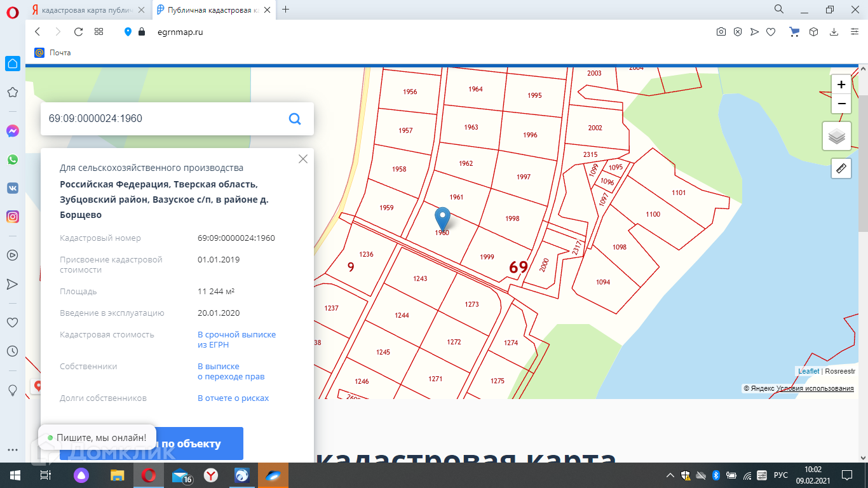Open a new browser tab
The width and height of the screenshot is (868, 488).
286,10
